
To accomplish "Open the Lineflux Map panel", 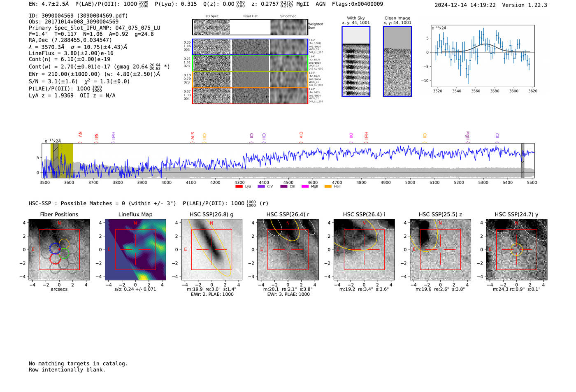I will (x=135, y=250).
